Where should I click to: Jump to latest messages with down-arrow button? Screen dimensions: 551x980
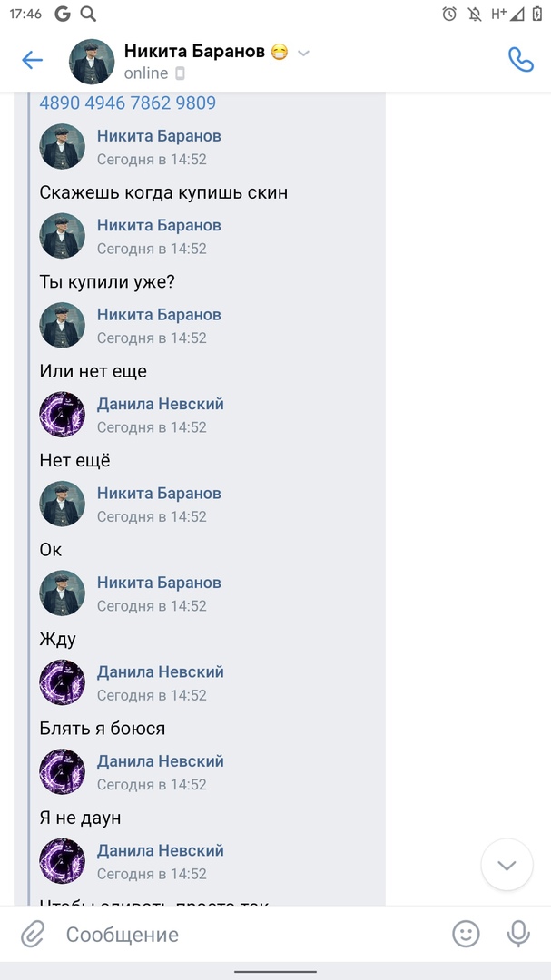507,865
